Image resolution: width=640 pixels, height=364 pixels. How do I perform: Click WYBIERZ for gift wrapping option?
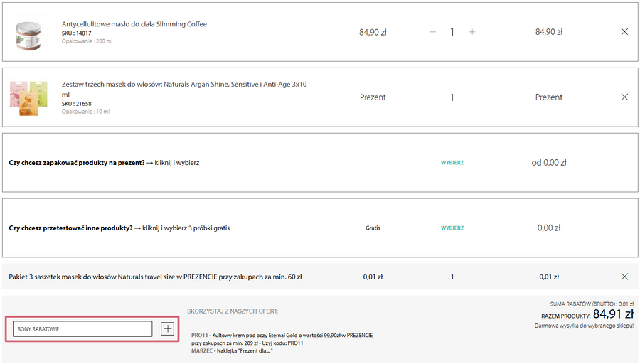click(452, 163)
